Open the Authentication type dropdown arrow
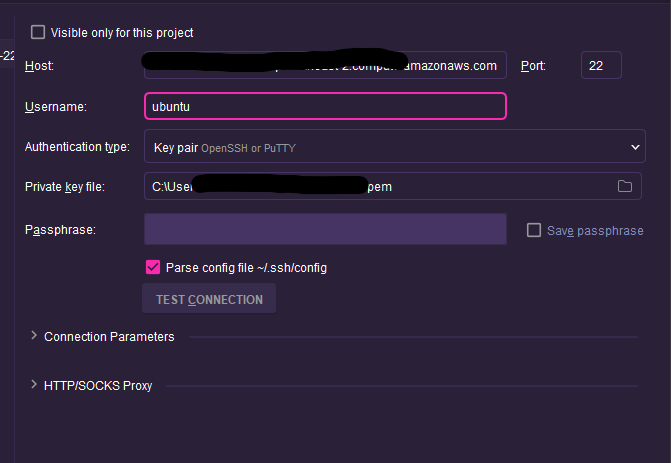Viewport: 671px width, 463px height. coord(635,147)
